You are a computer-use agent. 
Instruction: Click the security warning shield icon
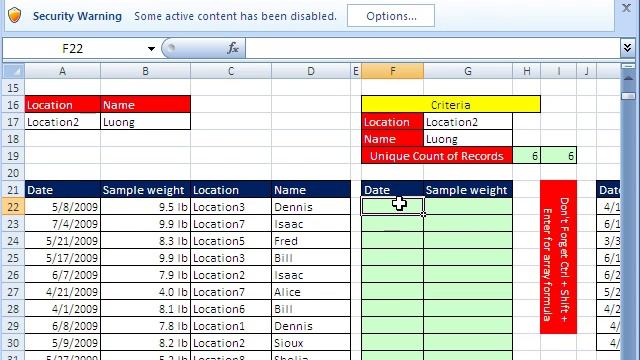(15, 16)
